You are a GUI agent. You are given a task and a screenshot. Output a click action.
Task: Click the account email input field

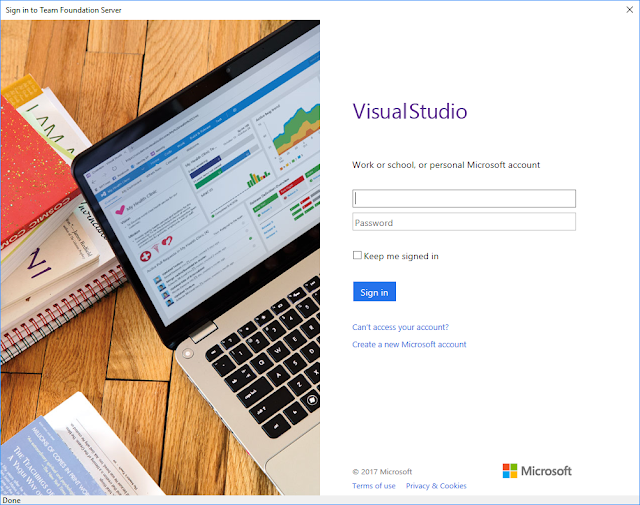click(464, 198)
